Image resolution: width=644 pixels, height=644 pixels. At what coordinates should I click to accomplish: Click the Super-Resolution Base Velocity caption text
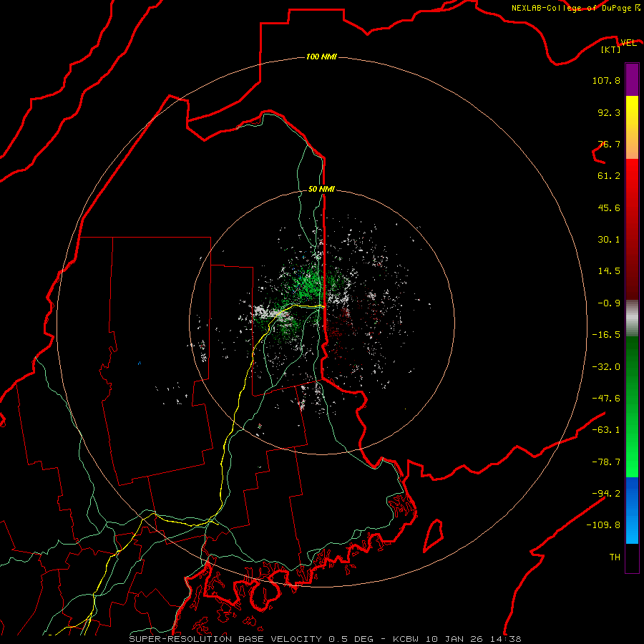click(326, 639)
